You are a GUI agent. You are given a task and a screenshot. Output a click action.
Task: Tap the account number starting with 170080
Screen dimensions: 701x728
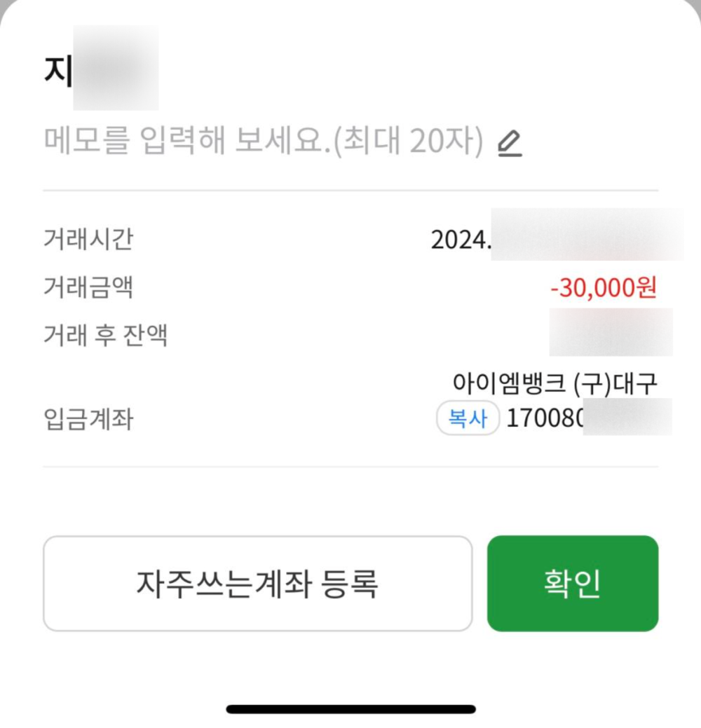545,419
